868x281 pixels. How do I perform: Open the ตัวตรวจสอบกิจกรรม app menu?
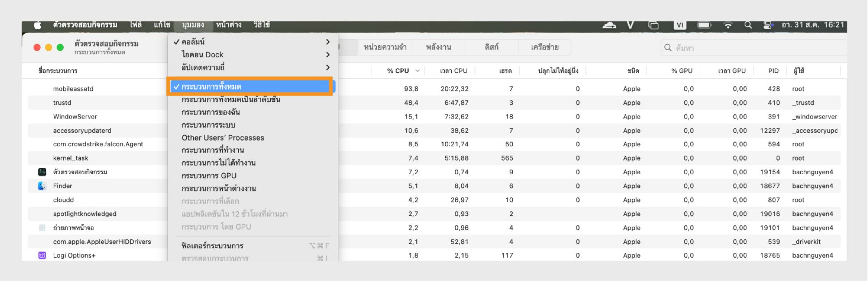click(85, 25)
